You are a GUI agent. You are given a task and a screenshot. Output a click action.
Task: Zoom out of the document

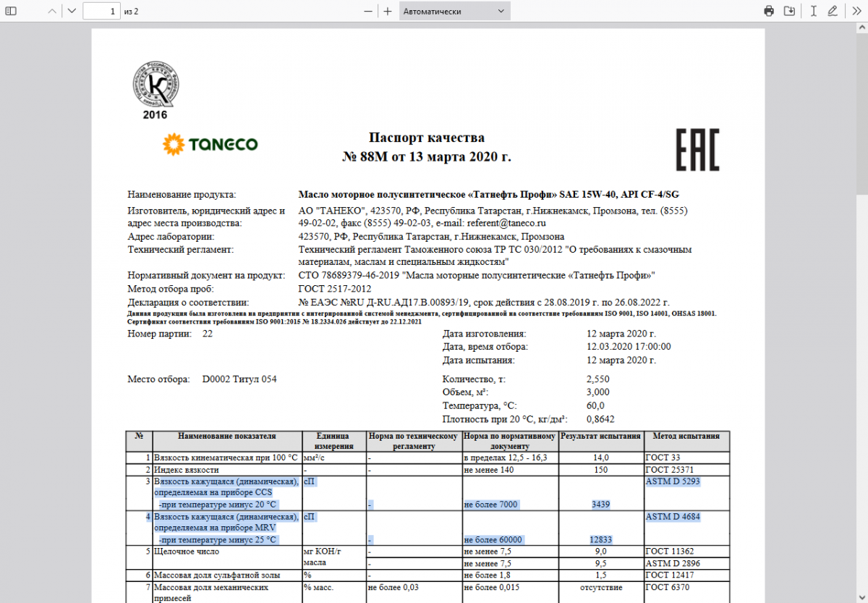coord(368,11)
